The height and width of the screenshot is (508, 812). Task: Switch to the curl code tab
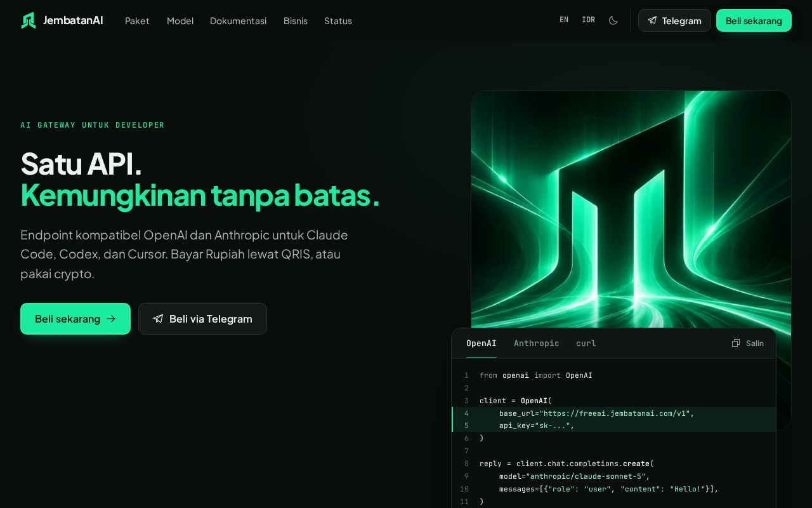coord(586,343)
